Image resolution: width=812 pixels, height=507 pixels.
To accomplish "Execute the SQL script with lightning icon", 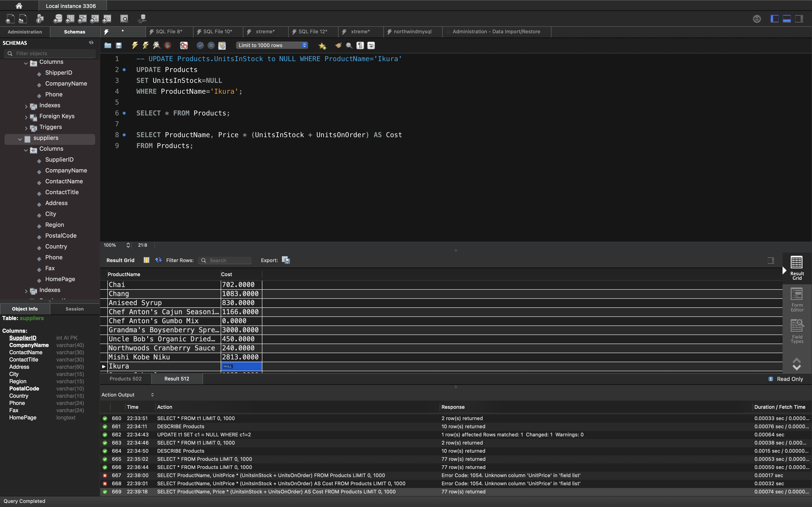I will pyautogui.click(x=135, y=45).
